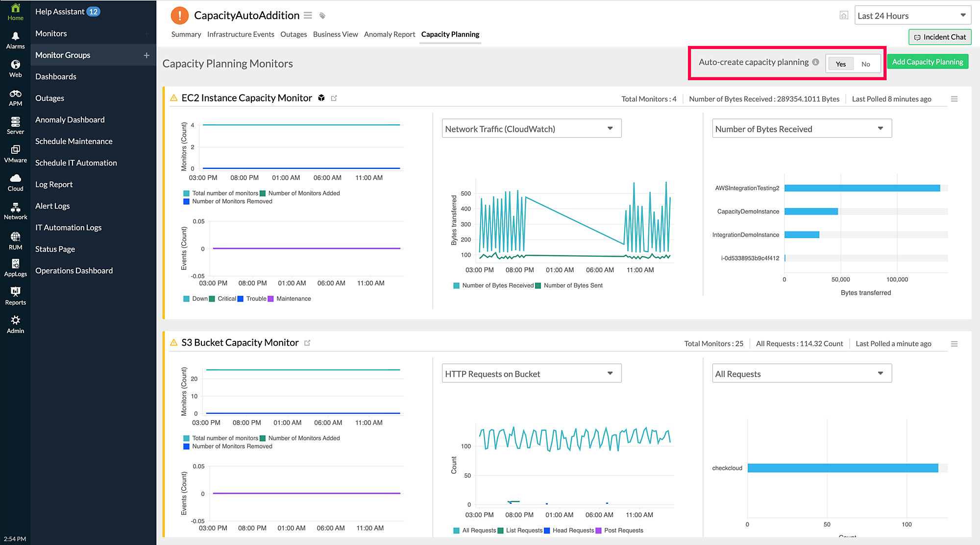Click the tag icon next to CapacityAutoAddition

(322, 15)
